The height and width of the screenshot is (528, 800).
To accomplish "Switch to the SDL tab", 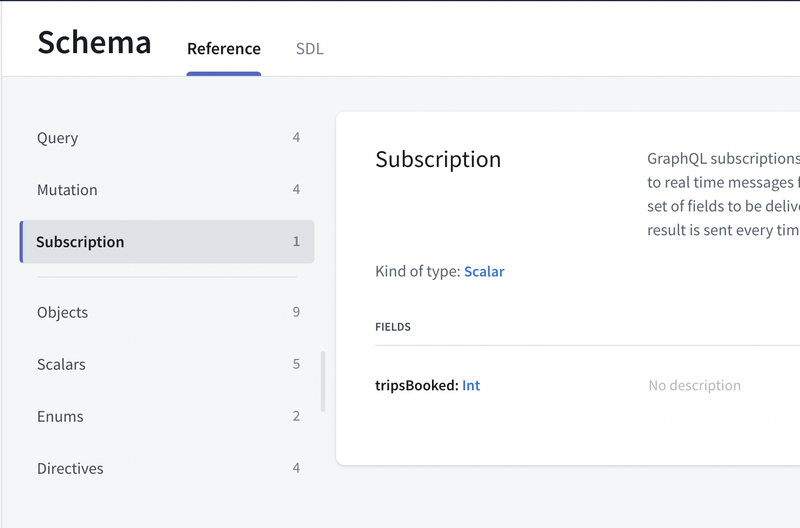I will tap(309, 49).
